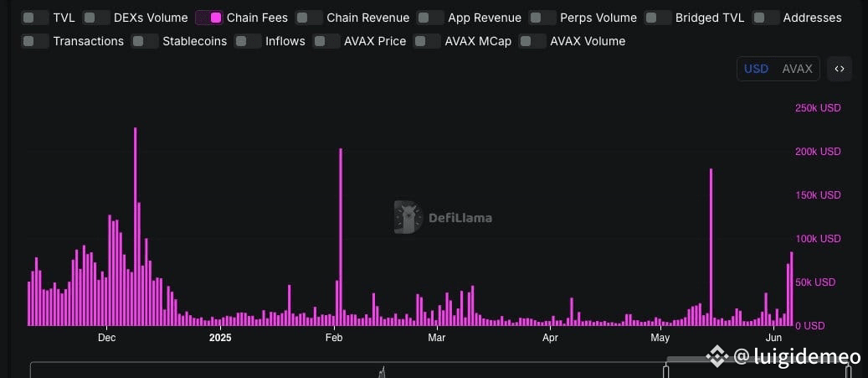Click the early February fee spike bar
This screenshot has width=868, height=378.
[x=341, y=237]
